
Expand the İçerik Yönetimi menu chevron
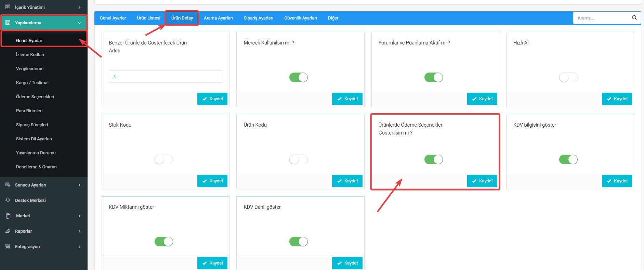(x=80, y=7)
